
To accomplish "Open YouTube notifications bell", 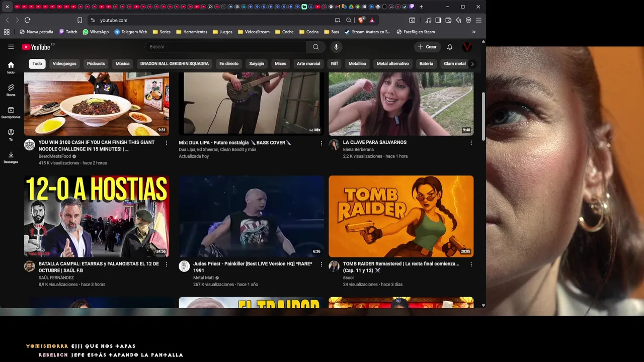I will (x=450, y=47).
